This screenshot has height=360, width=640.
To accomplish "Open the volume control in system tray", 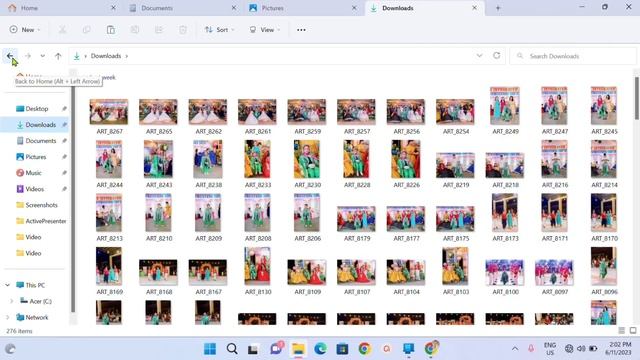I will pyautogui.click(x=581, y=349).
